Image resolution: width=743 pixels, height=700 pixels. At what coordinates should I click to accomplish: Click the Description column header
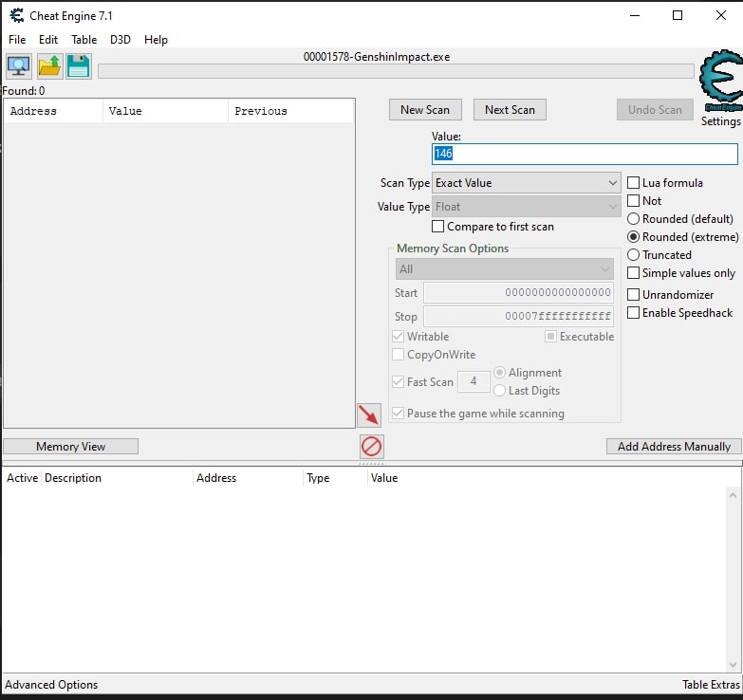117,478
